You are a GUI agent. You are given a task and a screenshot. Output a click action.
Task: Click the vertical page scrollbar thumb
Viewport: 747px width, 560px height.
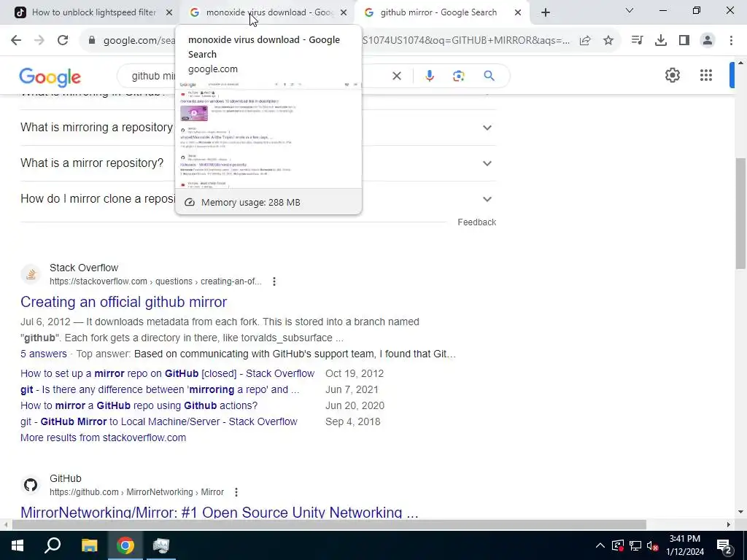click(x=740, y=214)
